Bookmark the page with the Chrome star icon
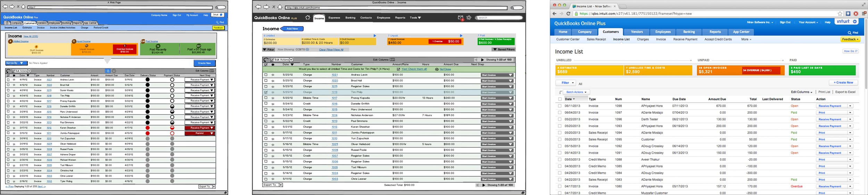The height and width of the screenshot is (195, 868). click(840, 14)
